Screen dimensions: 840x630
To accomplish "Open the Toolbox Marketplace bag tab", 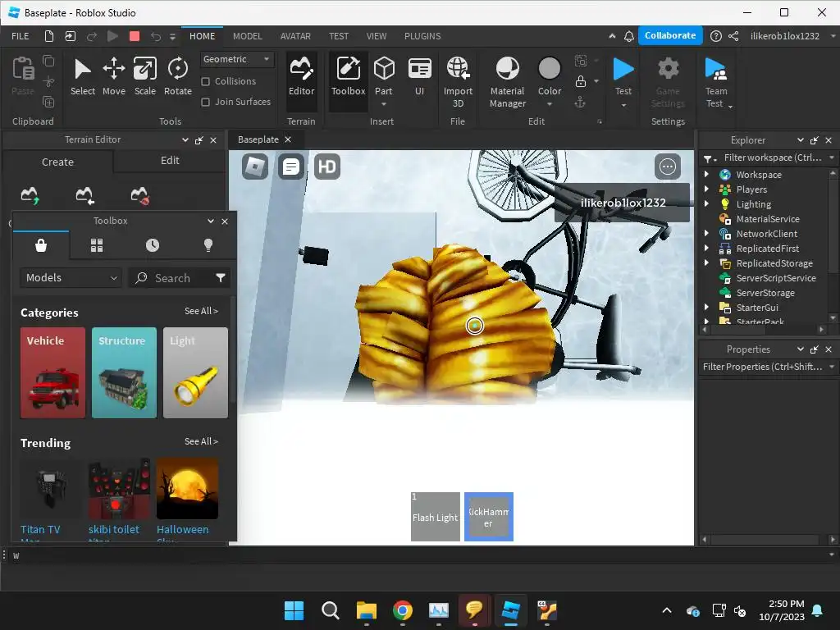I will [x=41, y=245].
